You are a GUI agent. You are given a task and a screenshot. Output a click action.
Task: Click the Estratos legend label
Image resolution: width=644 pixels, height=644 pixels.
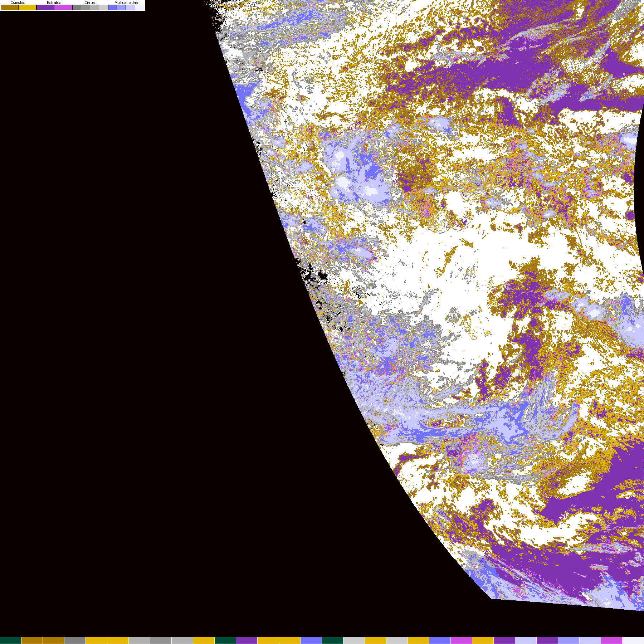click(x=54, y=3)
